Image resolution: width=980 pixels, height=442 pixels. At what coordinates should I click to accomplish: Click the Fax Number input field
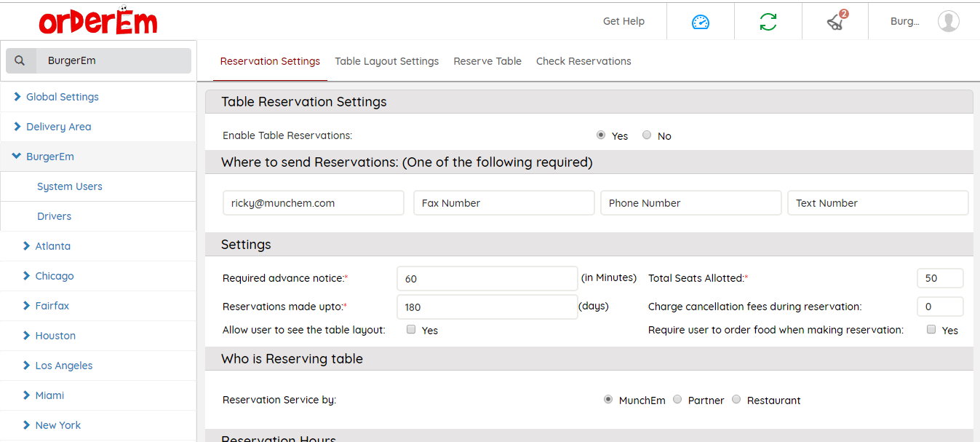(x=503, y=203)
